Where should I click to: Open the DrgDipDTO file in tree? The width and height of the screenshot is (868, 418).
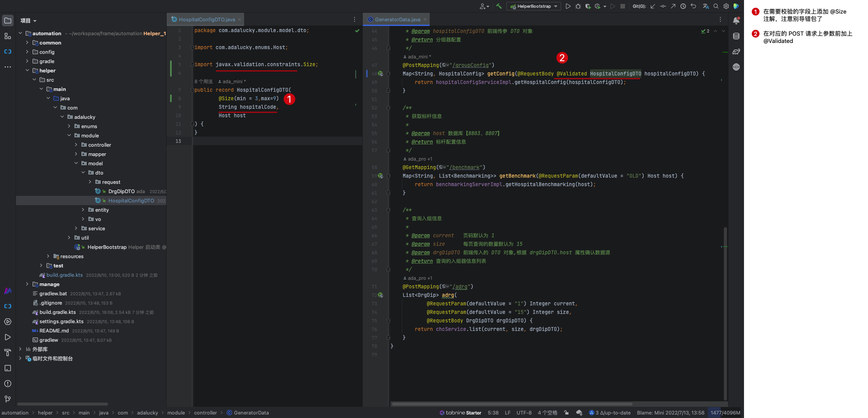[x=121, y=191]
